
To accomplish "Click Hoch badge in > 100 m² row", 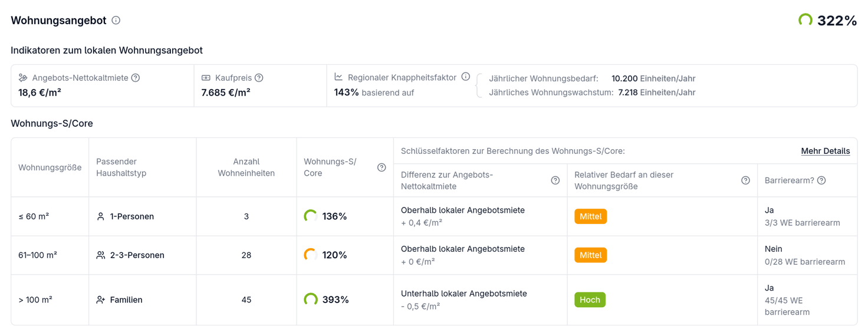I will [590, 300].
